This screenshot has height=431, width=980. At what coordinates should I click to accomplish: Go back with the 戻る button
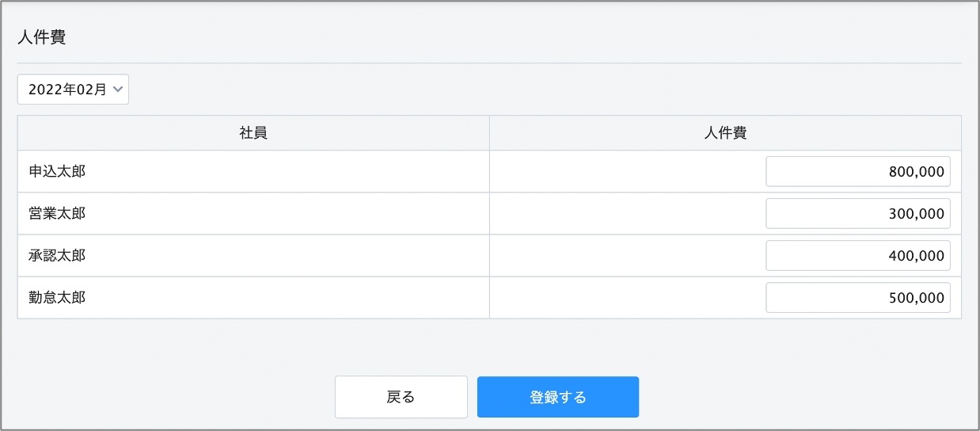401,397
